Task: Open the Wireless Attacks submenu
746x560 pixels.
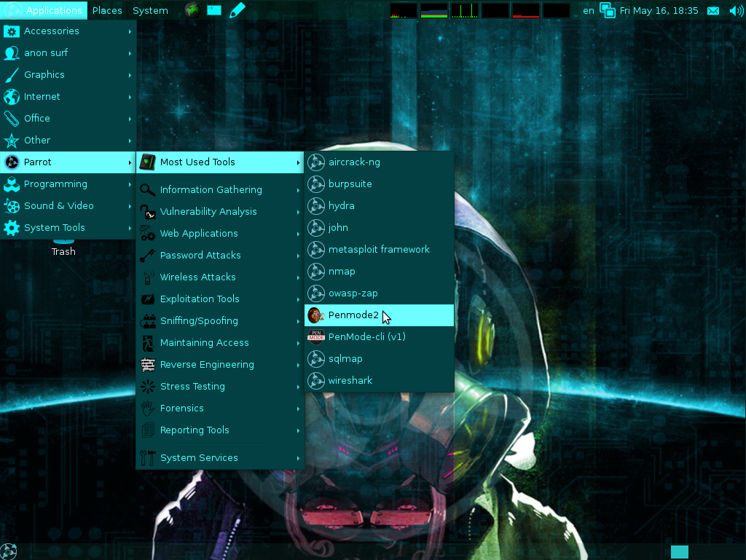Action: [x=220, y=277]
